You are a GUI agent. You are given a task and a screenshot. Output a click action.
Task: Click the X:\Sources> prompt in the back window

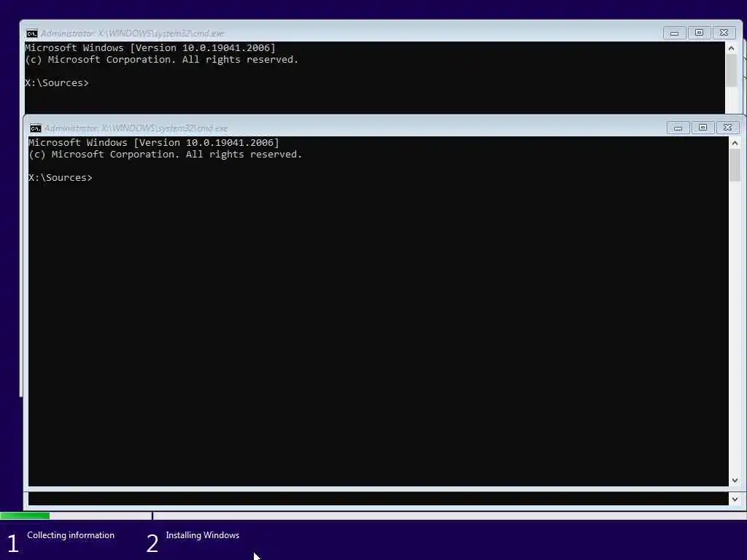[x=57, y=83]
